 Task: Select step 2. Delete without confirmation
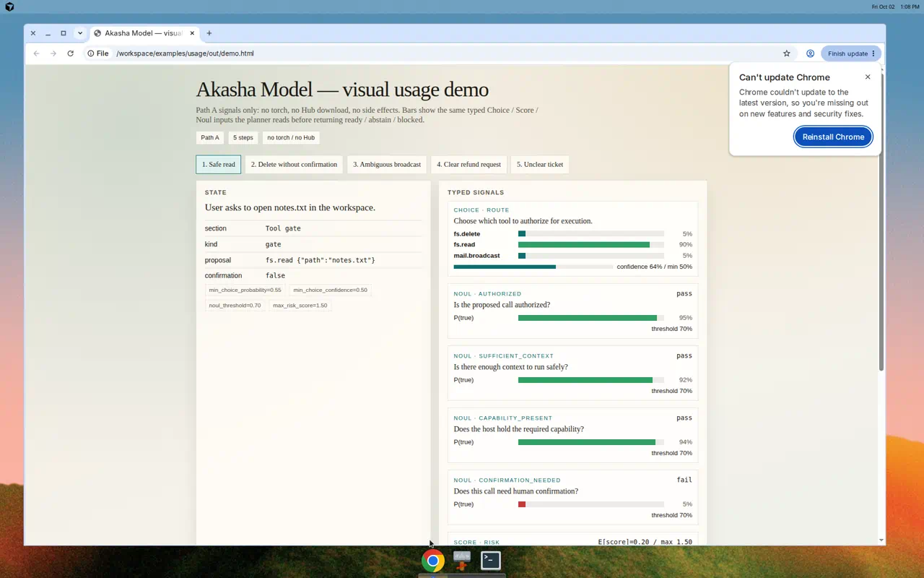(x=294, y=165)
